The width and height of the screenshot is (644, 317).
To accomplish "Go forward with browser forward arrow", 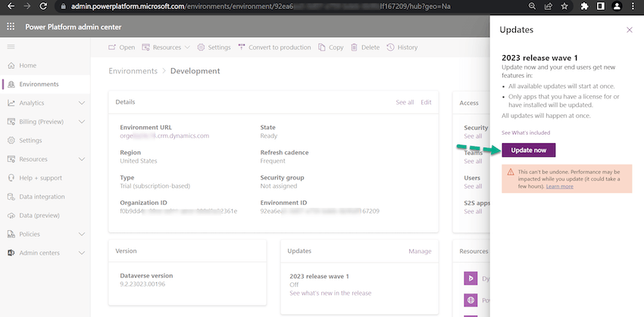I will pyautogui.click(x=27, y=7).
